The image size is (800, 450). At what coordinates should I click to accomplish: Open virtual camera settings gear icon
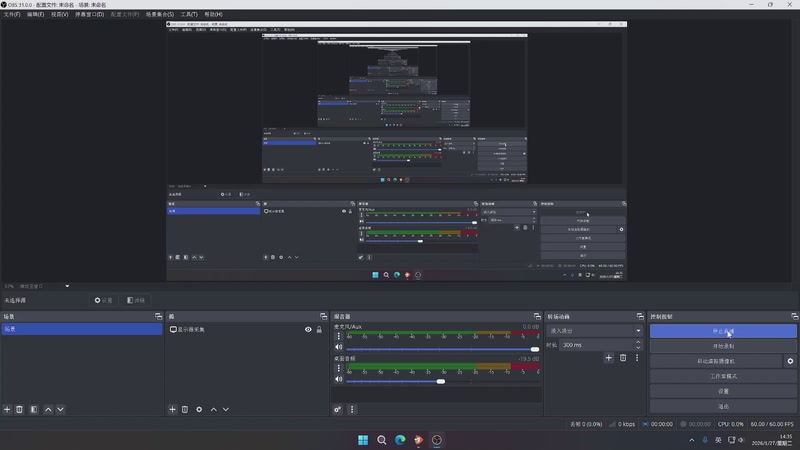790,361
